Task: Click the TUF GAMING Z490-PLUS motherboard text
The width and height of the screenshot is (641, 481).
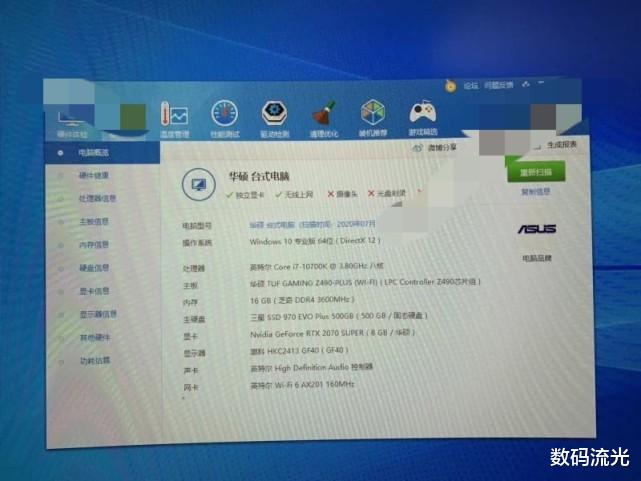Action: (365, 282)
